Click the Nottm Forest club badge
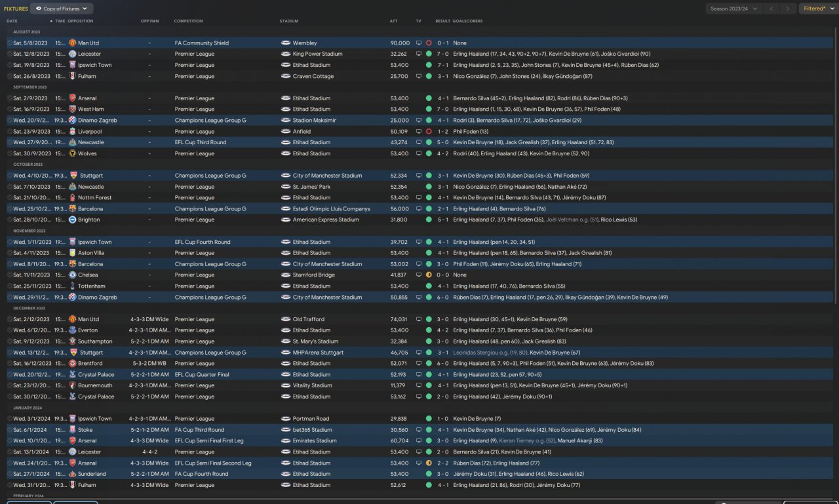 pos(72,197)
